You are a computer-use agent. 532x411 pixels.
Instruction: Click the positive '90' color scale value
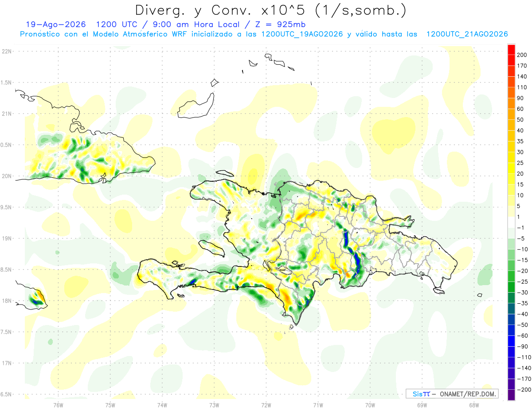[x=521, y=98]
